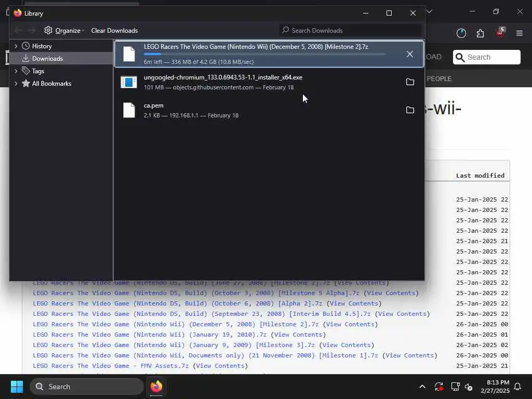
Task: Open the taskbar clock and date
Action: point(495,387)
